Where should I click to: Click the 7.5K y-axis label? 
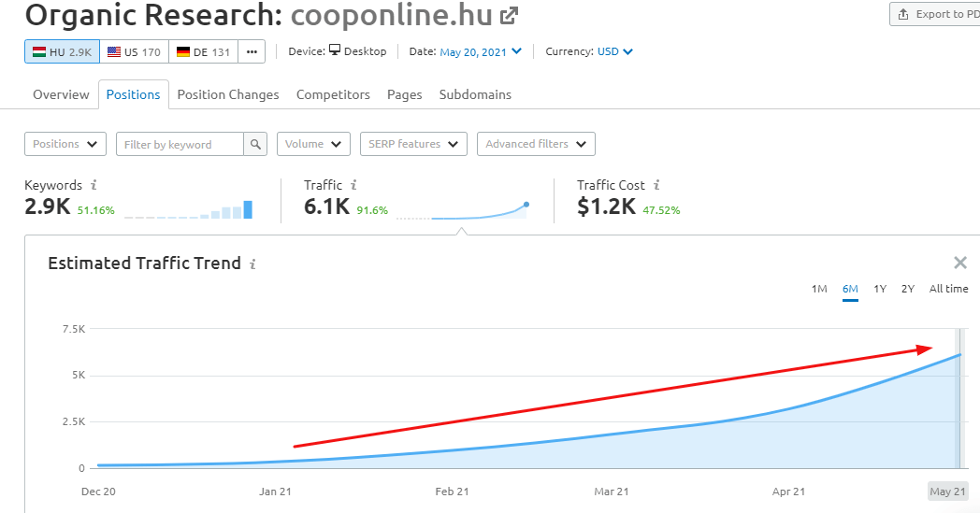(x=74, y=329)
